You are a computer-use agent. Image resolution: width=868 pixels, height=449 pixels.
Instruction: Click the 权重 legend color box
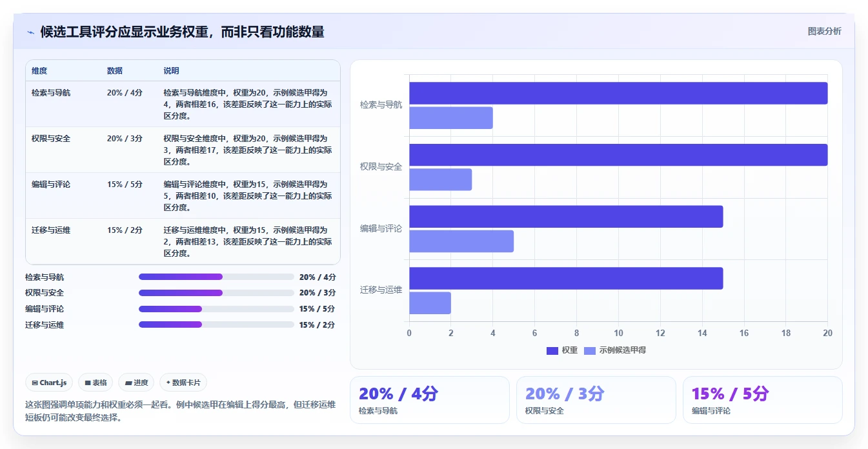point(552,351)
